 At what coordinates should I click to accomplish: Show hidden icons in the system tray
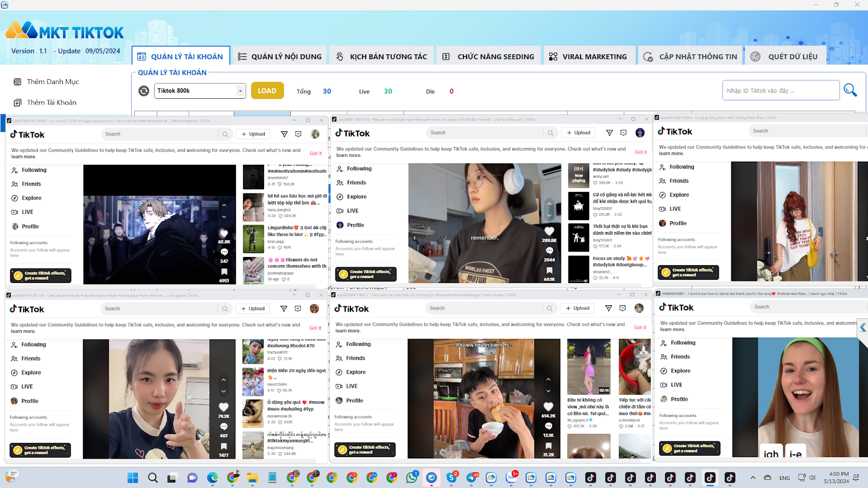[753, 478]
